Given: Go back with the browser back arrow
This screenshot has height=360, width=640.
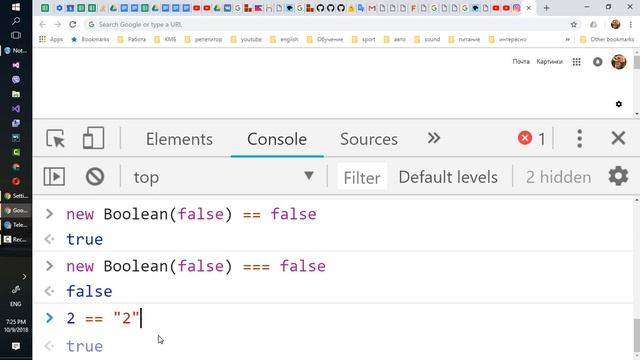Looking at the screenshot, I should (43, 24).
